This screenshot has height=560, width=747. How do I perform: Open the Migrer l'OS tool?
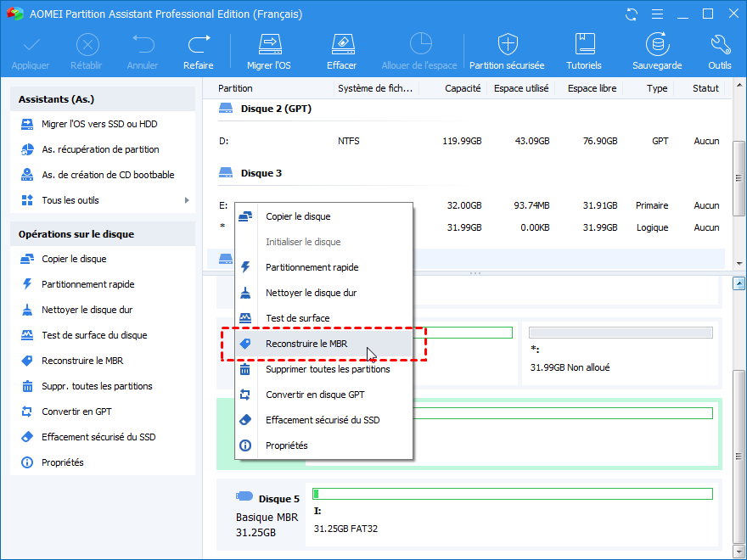269,52
